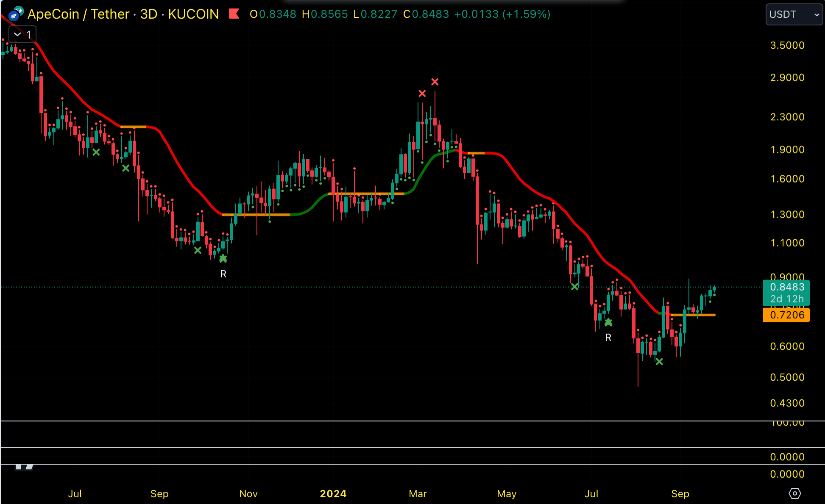The height and width of the screenshot is (504, 825).
Task: Click the first Sep label on the time axis
Action: coord(159,494)
